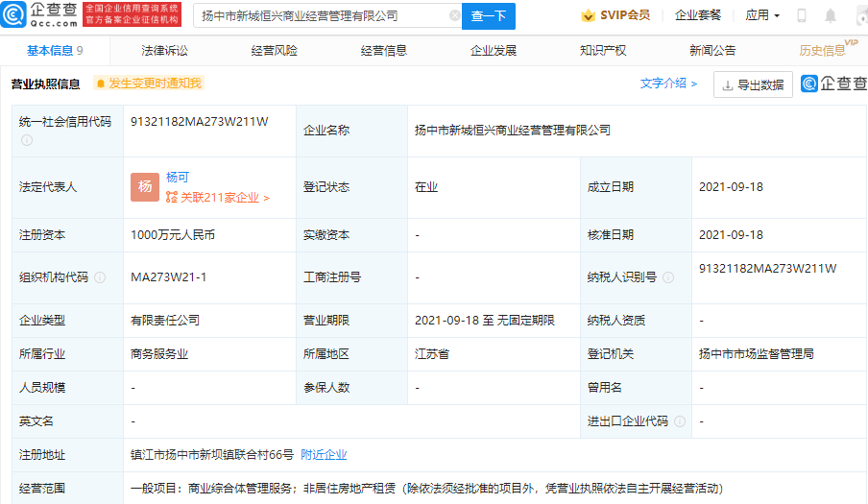
Task: Click the mobile phone icon in header
Action: (801, 15)
